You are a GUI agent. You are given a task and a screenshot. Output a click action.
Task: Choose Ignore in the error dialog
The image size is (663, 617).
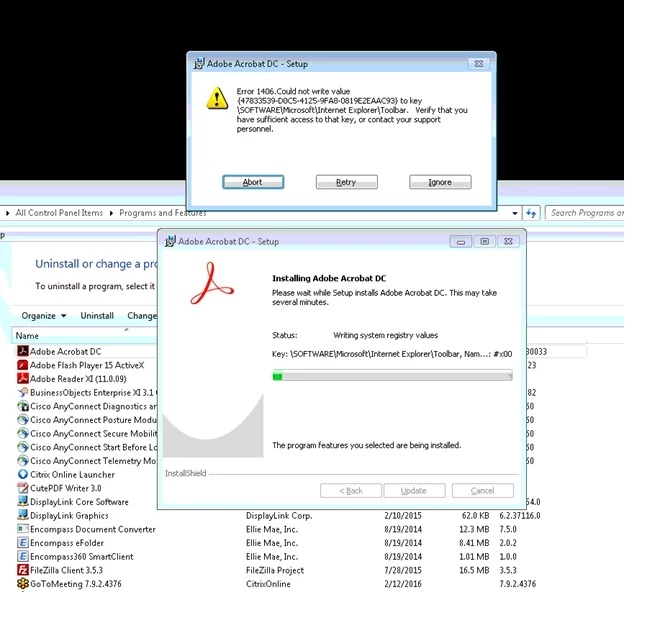(x=440, y=182)
